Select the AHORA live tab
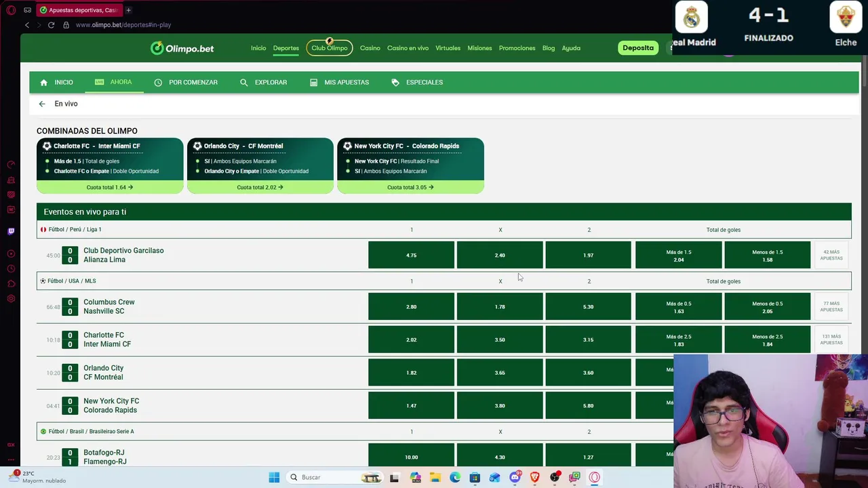868x488 pixels. tap(113, 82)
